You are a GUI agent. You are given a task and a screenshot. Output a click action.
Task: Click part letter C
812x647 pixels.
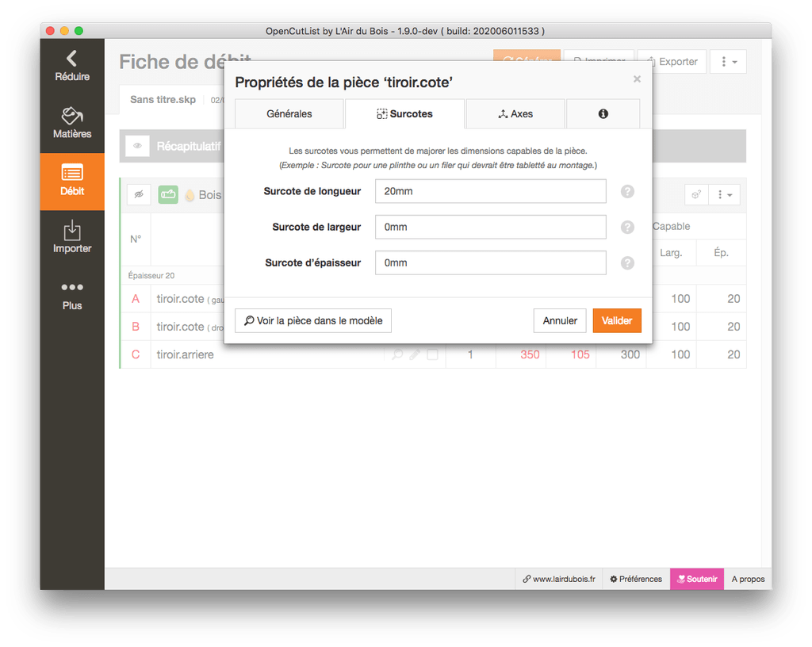(x=136, y=354)
